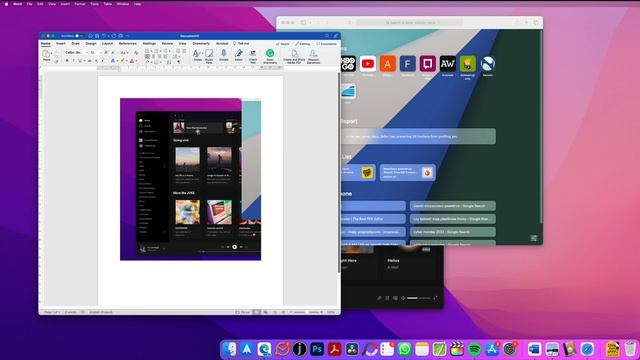Switch to the Review ribbon tab
Viewport: 640px width, 360px height.
[x=167, y=43]
